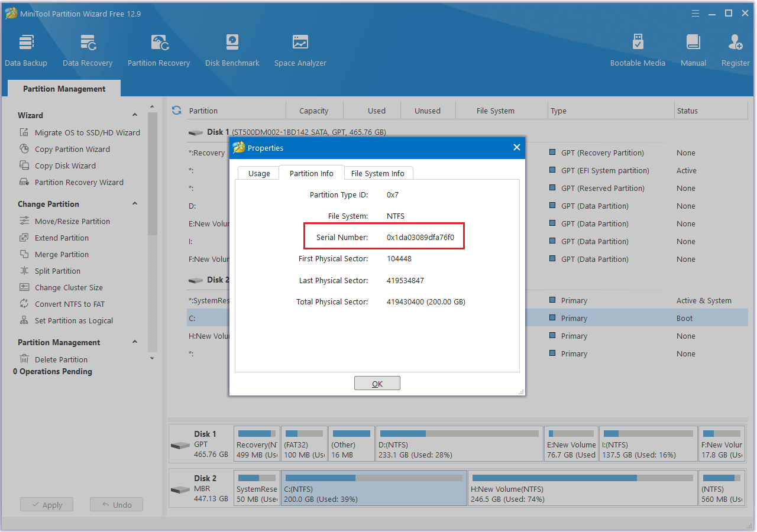The height and width of the screenshot is (532, 757).
Task: Choose Change Cluster Size
Action: pos(61,287)
